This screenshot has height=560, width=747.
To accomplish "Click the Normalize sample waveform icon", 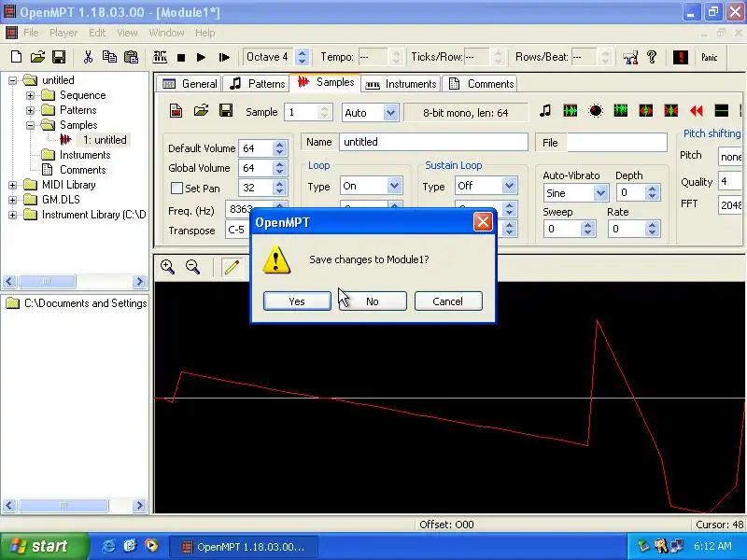I will 571,111.
